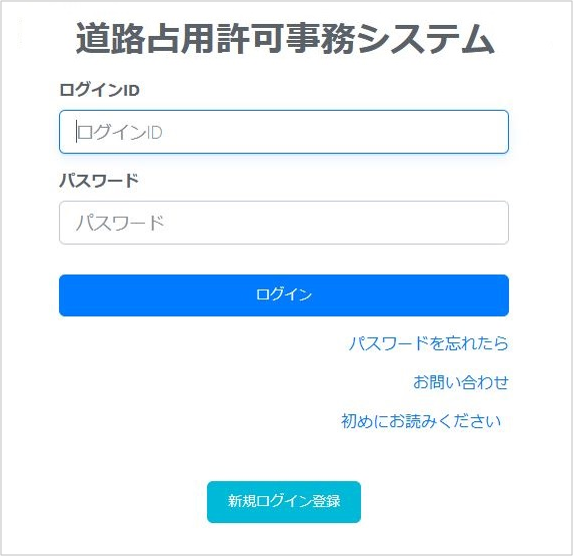This screenshot has width=573, height=556.
Task: Click the 新規ログイン登録 button
Action: [284, 502]
